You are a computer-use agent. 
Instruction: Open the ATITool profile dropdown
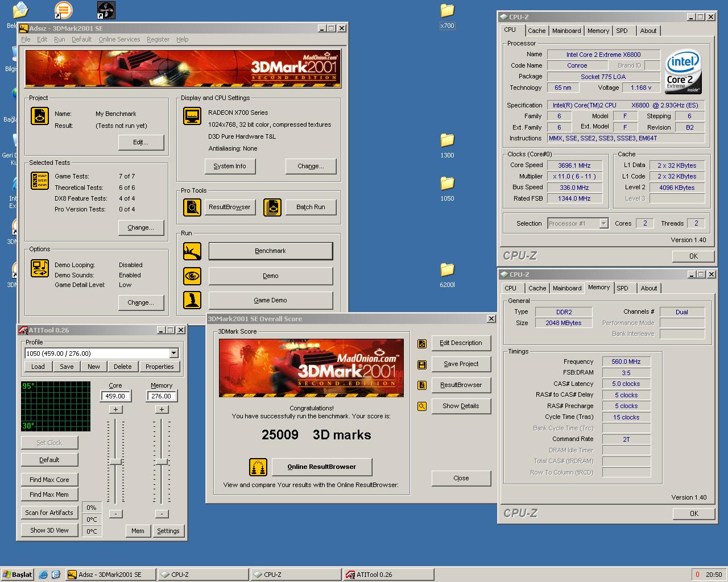(173, 354)
